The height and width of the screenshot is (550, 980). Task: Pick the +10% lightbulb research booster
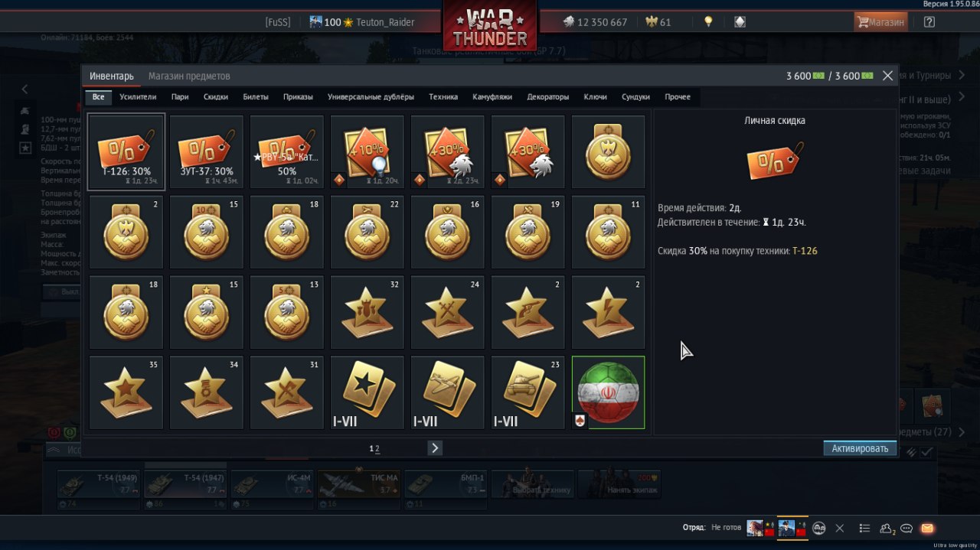[367, 151]
